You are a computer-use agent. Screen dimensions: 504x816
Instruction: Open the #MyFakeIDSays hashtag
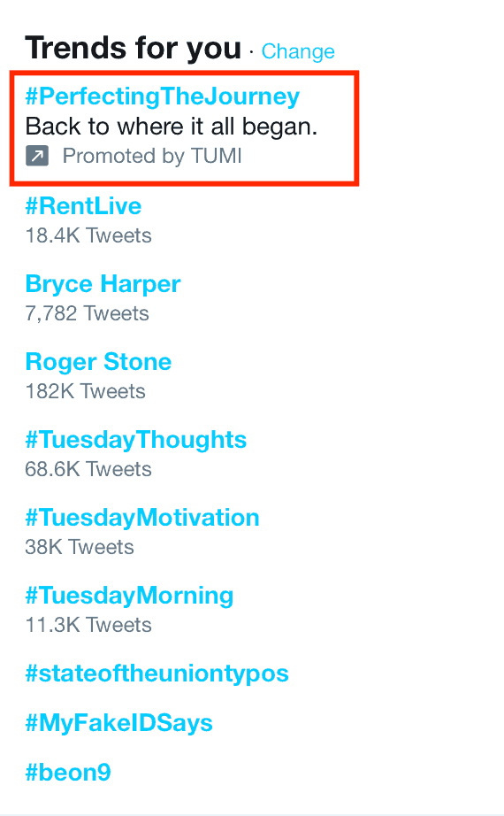(x=119, y=723)
